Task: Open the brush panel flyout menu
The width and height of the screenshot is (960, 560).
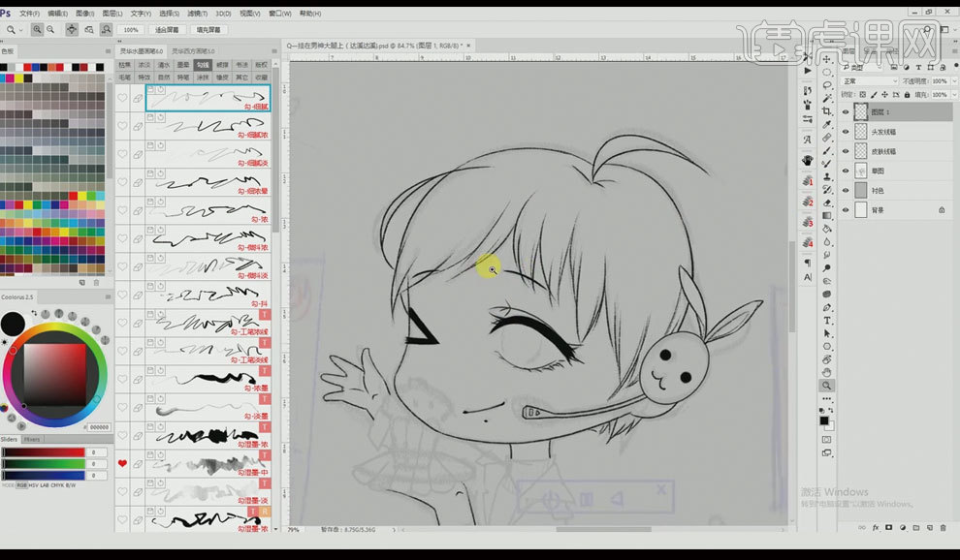Action: pyautogui.click(x=274, y=51)
